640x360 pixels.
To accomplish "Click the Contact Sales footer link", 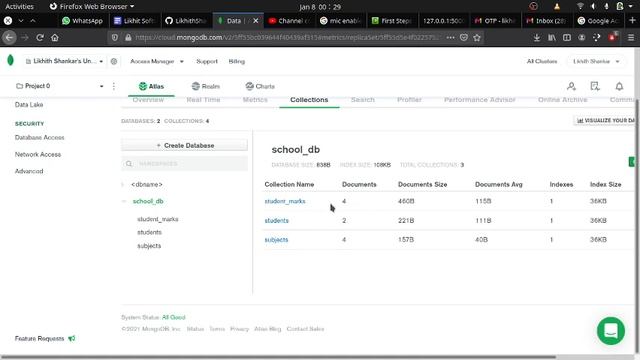I will (x=305, y=329).
